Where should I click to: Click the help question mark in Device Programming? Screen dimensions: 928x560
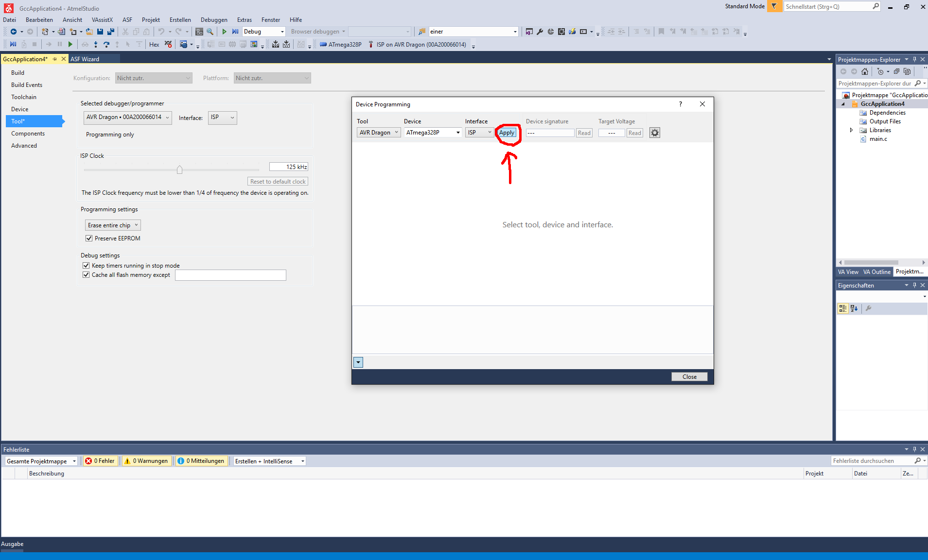tap(681, 104)
